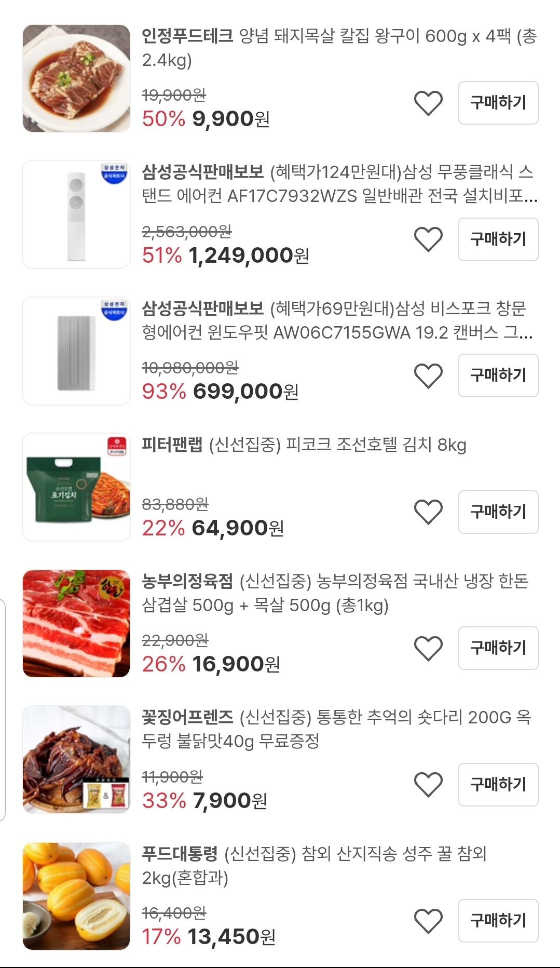Image resolution: width=560 pixels, height=968 pixels.
Task: Tap heart icon for 조선호텔 김치 8kg
Action: (428, 512)
